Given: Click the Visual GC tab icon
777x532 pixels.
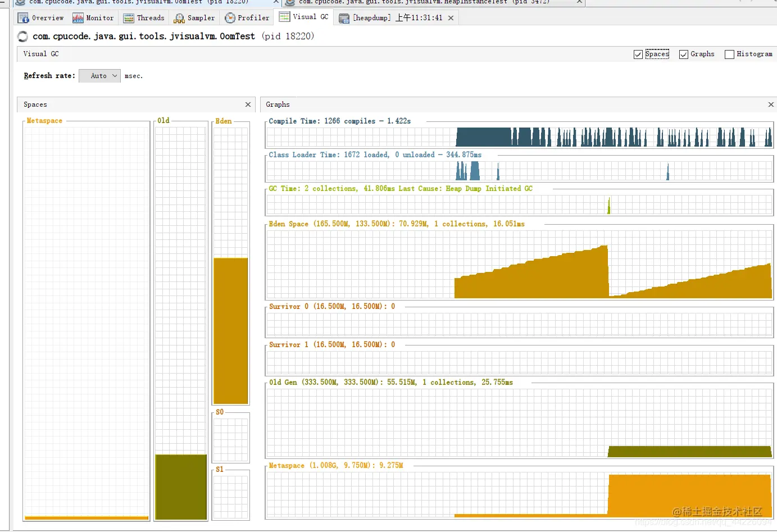Looking at the screenshot, I should [x=285, y=17].
